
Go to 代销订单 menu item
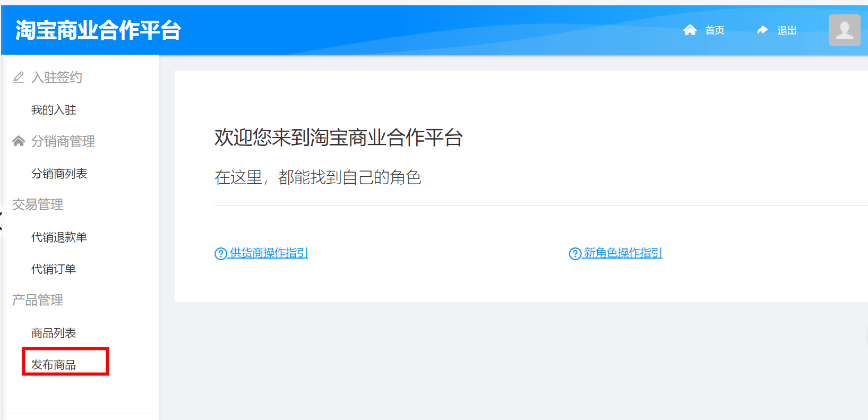pos(54,269)
